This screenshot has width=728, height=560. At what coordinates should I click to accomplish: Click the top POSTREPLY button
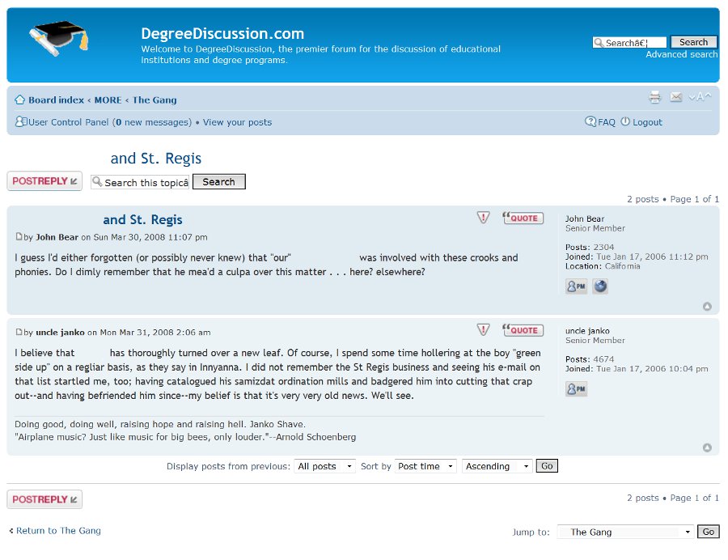(x=44, y=181)
